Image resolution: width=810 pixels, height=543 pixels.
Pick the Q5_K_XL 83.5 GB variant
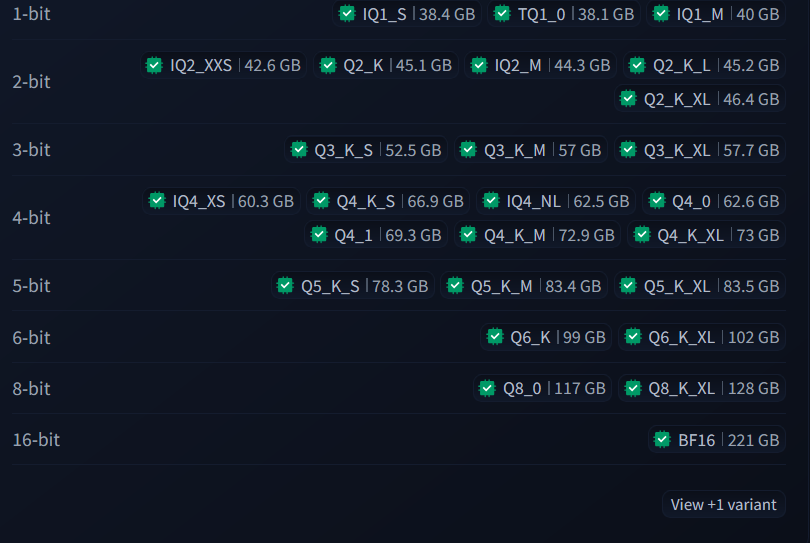click(x=700, y=286)
